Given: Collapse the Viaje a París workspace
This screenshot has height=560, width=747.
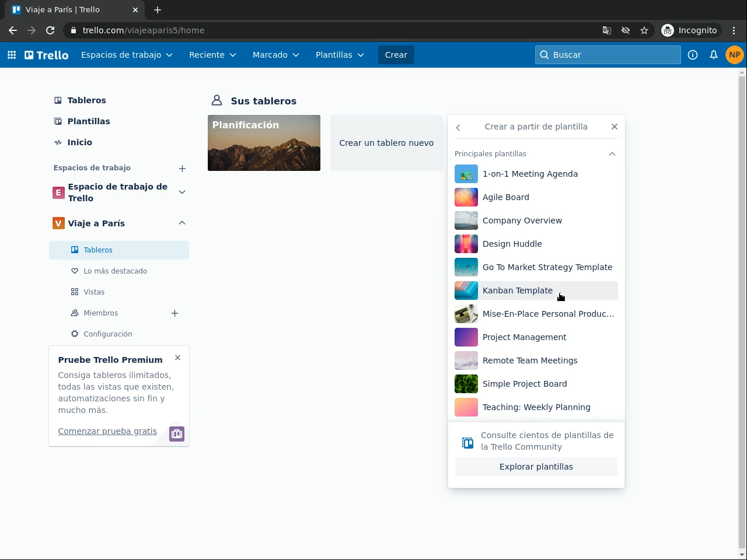Looking at the screenshot, I should coord(182,223).
